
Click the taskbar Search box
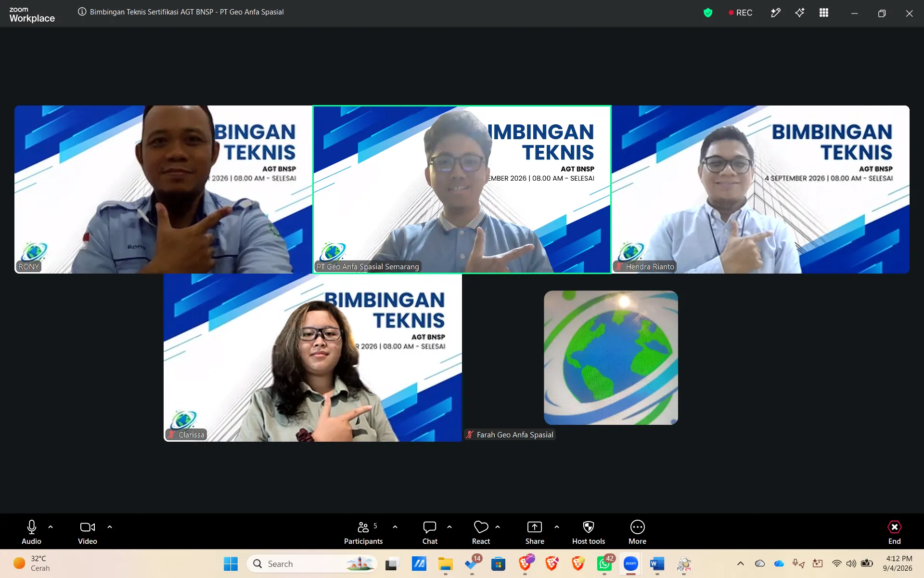312,564
